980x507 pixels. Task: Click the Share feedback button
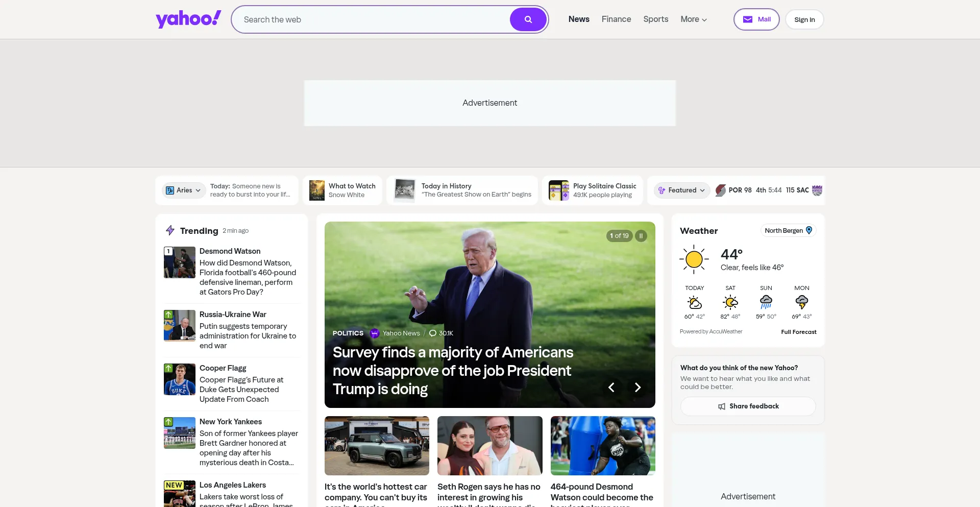pos(748,406)
